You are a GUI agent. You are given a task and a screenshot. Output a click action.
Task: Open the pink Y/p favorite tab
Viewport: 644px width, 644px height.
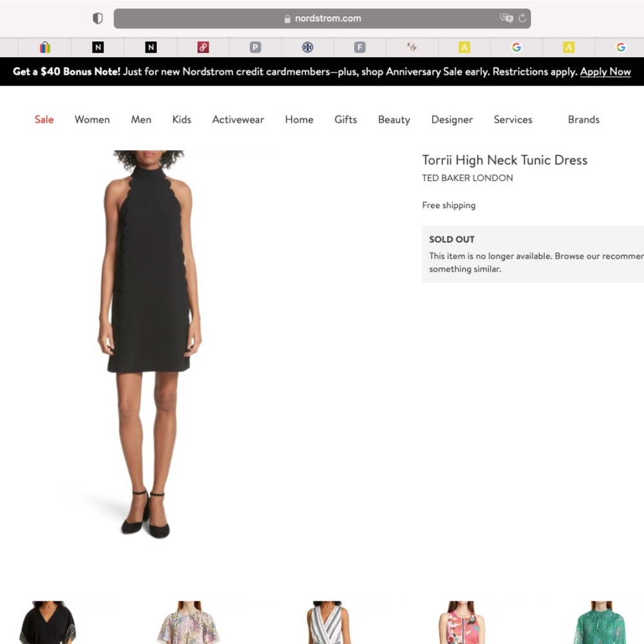click(x=412, y=47)
